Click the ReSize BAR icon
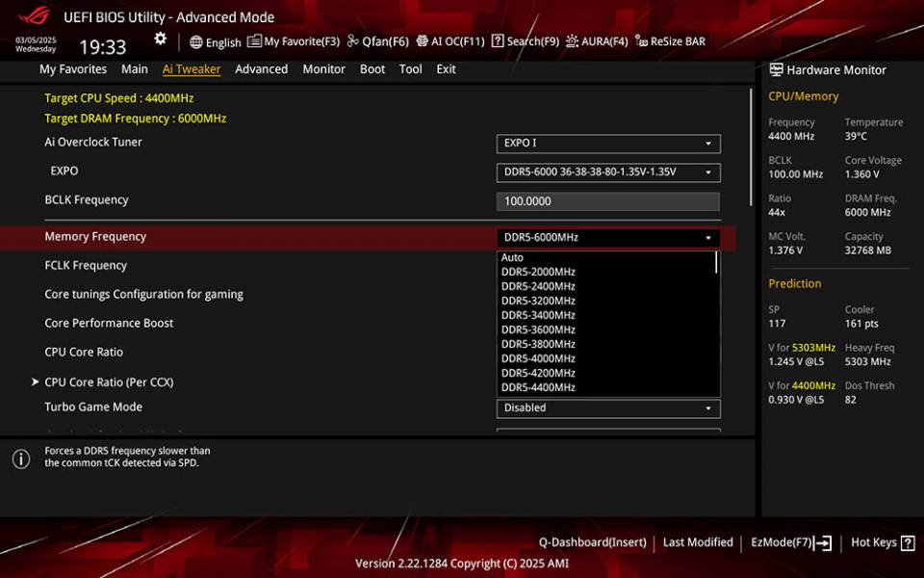Screen dimensions: 924x578 coord(641,41)
